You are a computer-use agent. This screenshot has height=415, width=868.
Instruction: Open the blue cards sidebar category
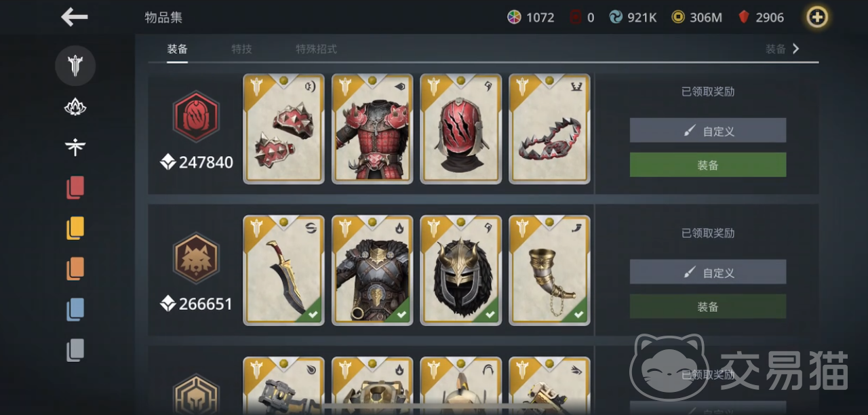(x=75, y=309)
